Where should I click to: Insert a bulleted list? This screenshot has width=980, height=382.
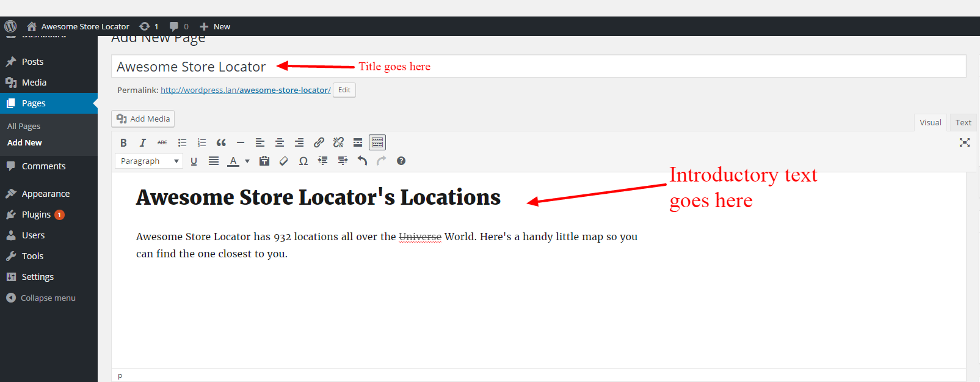(x=182, y=142)
